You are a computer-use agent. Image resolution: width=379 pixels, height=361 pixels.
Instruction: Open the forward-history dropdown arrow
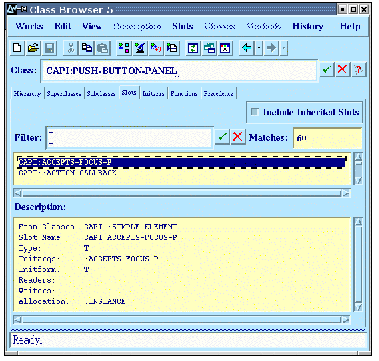pos(284,48)
